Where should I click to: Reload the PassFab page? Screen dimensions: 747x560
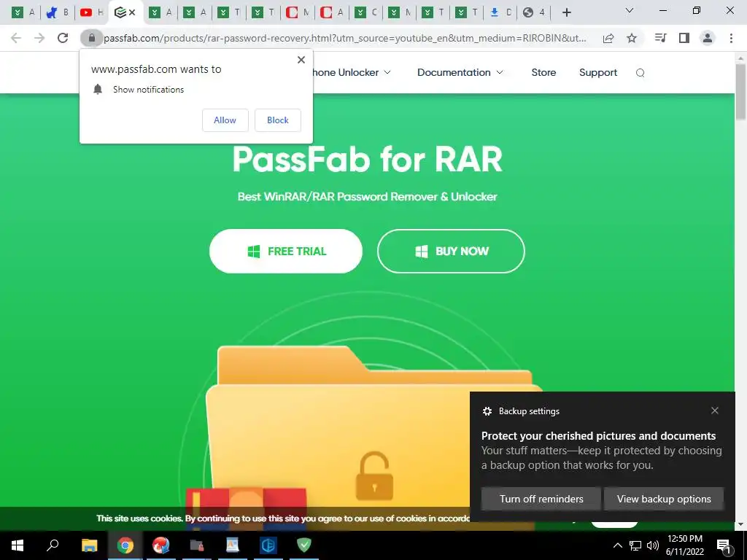[x=63, y=38]
